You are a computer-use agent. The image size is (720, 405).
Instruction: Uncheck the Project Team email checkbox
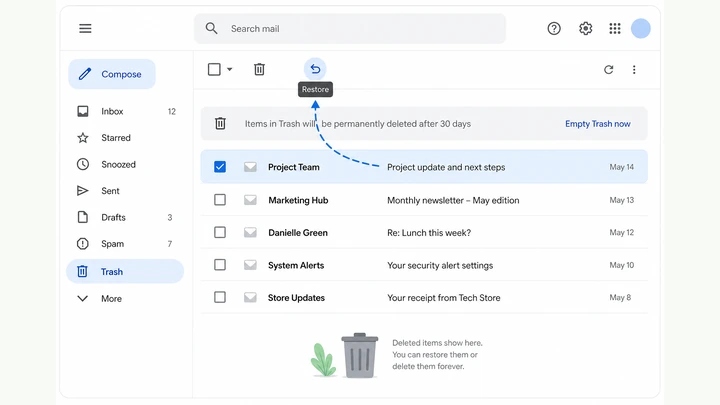point(220,167)
